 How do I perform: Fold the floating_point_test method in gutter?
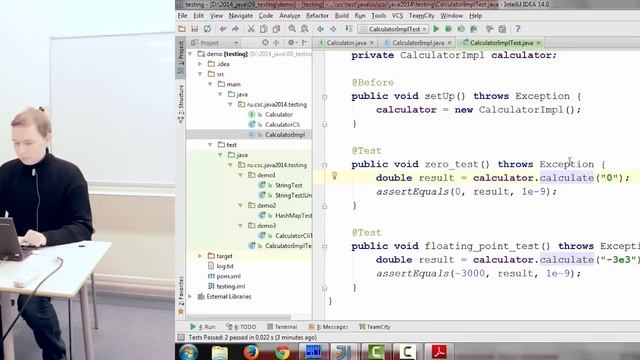pos(324,247)
